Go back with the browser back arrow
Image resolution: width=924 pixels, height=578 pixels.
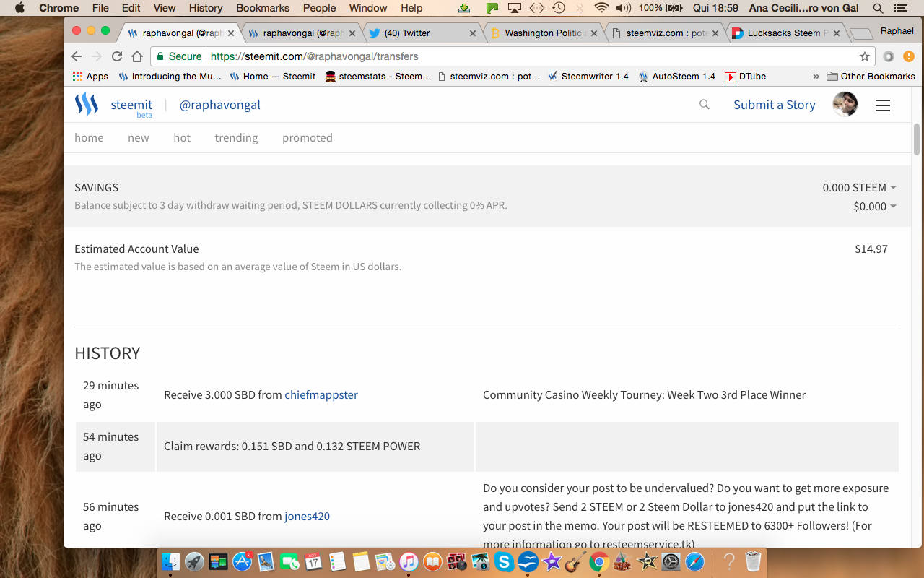77,56
